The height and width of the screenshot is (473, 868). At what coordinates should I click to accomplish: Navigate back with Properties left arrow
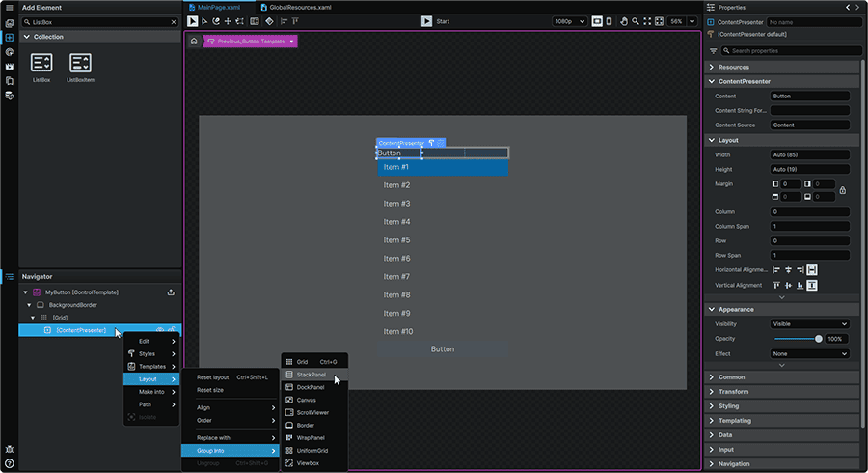(x=848, y=7)
